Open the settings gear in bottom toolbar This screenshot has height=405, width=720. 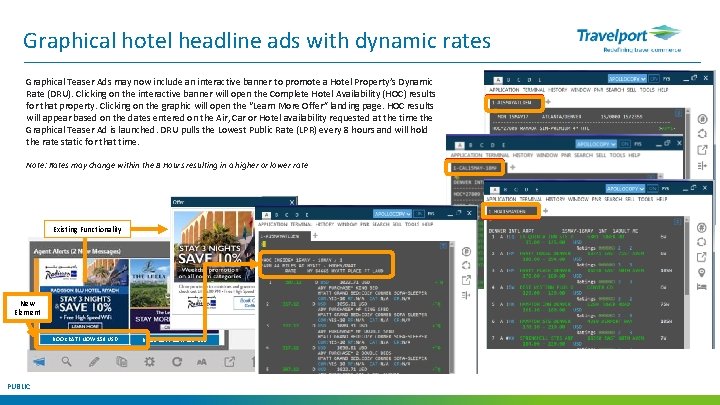point(149,362)
